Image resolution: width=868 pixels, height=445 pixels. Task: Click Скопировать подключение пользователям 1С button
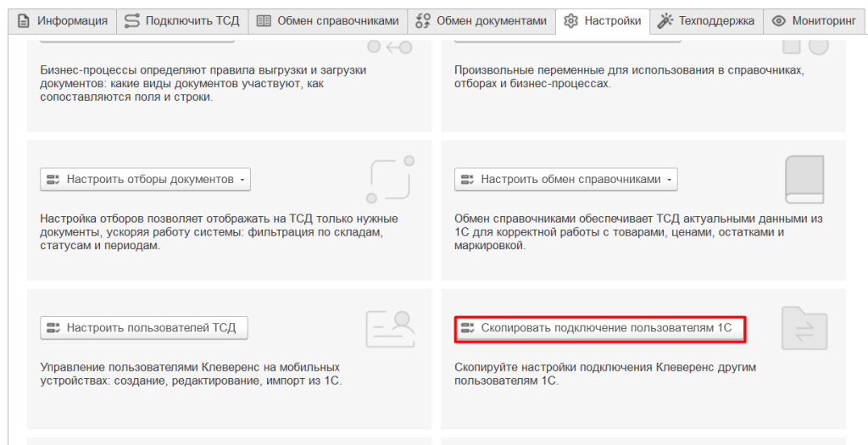pos(599,327)
